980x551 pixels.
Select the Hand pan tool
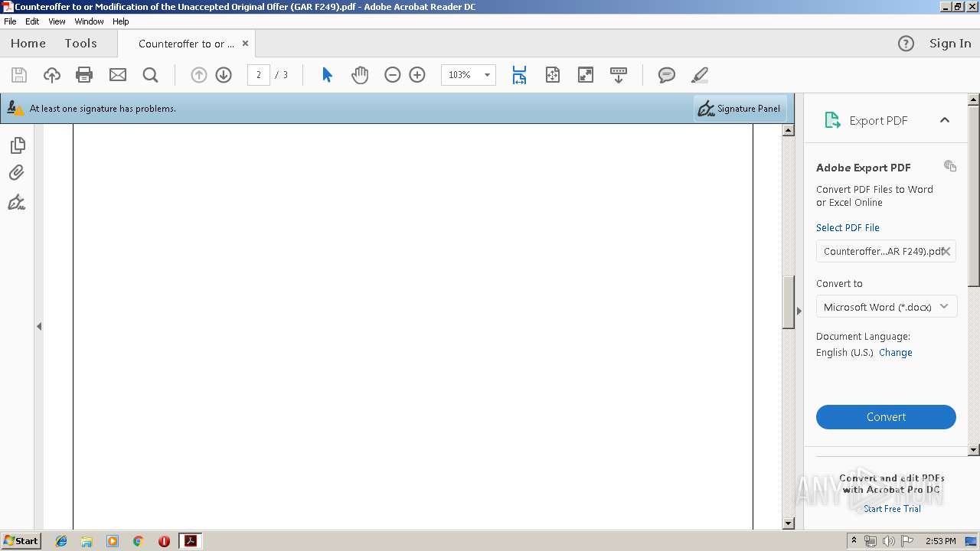point(360,75)
